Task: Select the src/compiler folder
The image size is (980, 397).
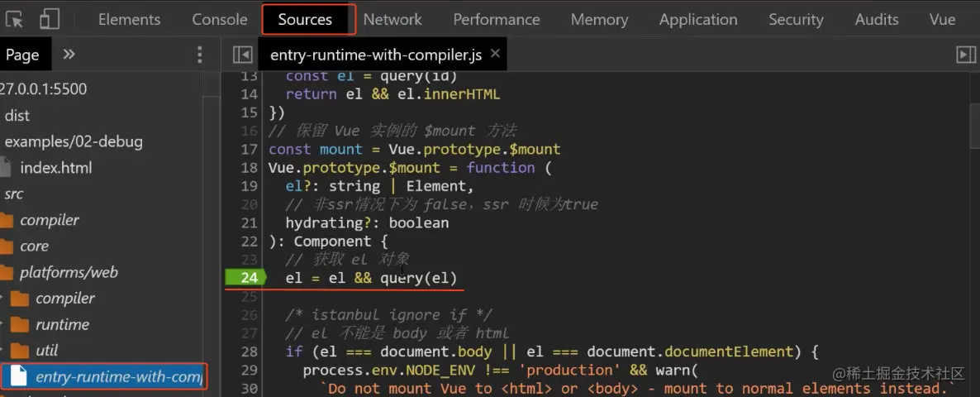Action: coord(50,220)
